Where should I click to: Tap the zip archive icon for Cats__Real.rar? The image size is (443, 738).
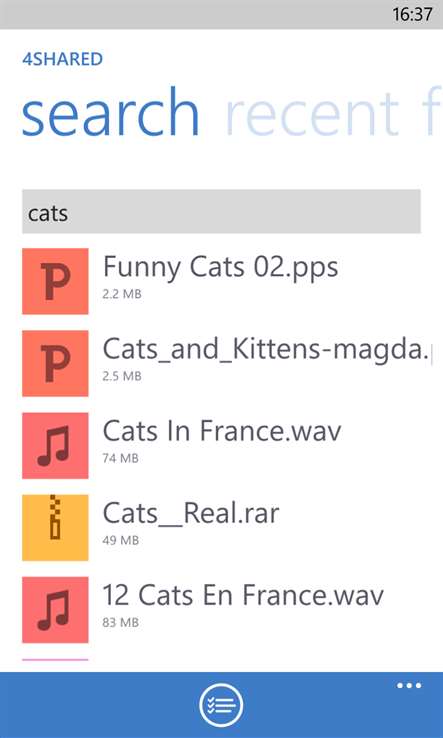pyautogui.click(x=55, y=528)
